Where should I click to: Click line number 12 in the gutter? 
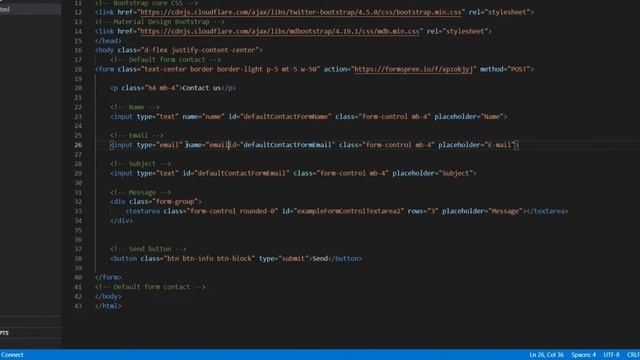78,12
